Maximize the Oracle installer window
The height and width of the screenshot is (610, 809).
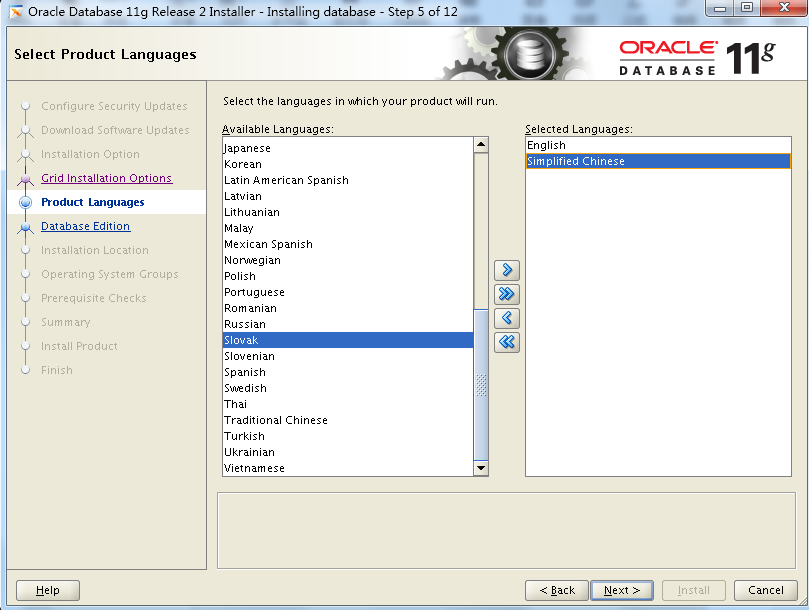[x=747, y=8]
